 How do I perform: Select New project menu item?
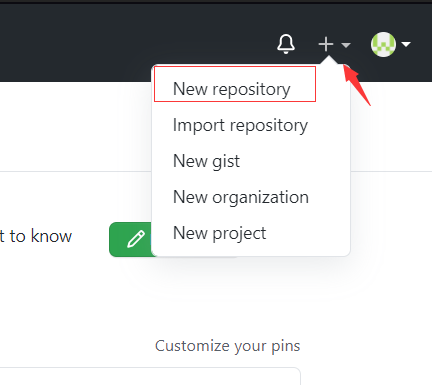click(x=219, y=233)
